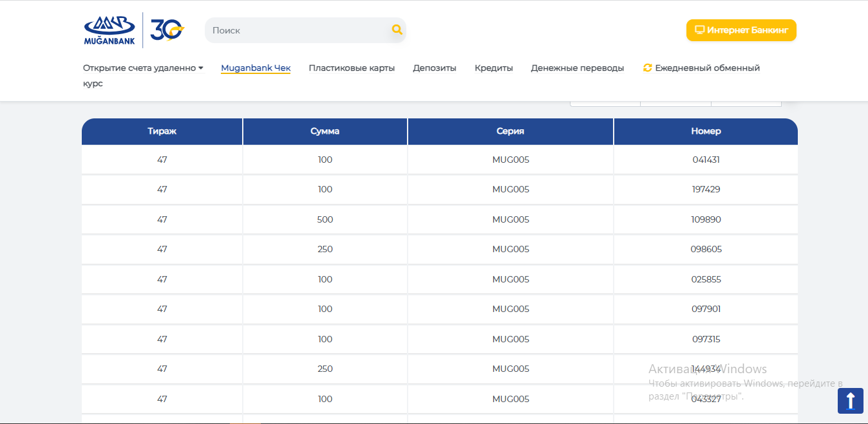Viewport: 868px width, 424px height.
Task: Open Ежедневный обменный курс link
Action: tap(707, 68)
